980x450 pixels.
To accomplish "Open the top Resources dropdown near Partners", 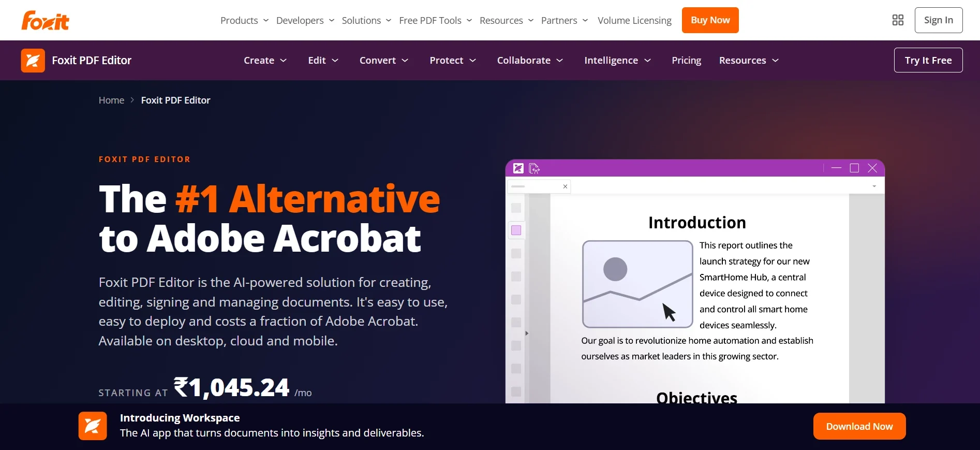I will pos(507,20).
